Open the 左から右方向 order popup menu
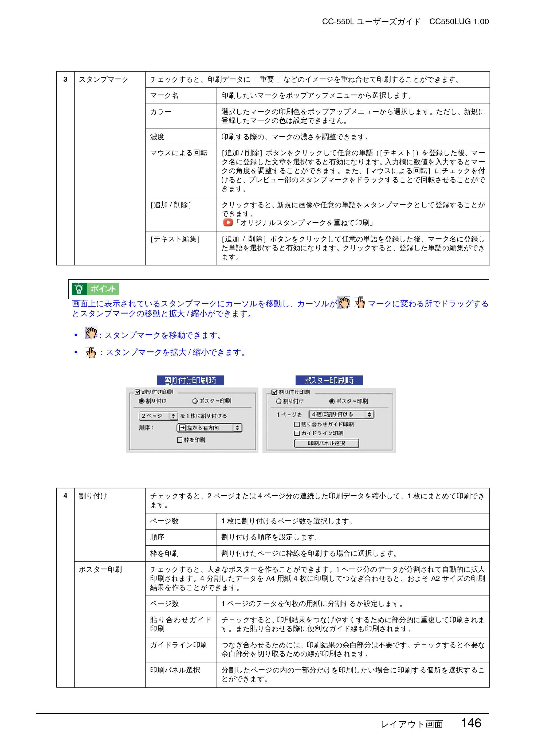The height and width of the screenshot is (756, 534). [x=209, y=428]
